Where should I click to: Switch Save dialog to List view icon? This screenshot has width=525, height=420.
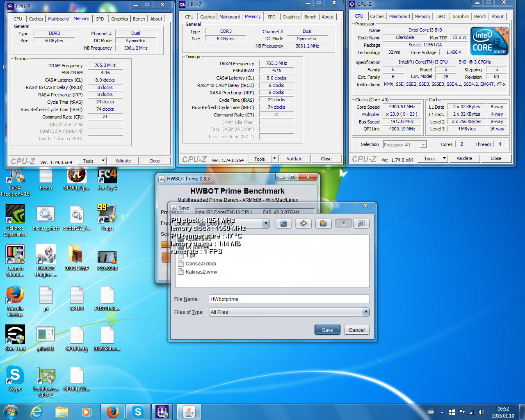click(x=343, y=224)
